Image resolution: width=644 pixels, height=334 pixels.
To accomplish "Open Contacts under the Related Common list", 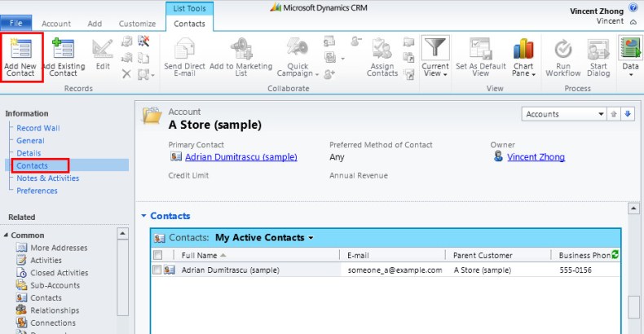I will [46, 298].
